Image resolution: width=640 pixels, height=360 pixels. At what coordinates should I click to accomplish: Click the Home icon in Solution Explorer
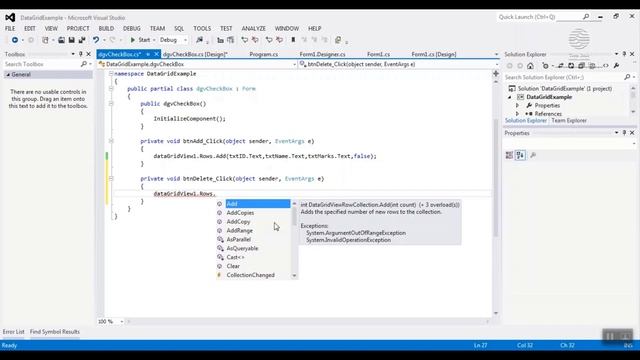[530, 66]
